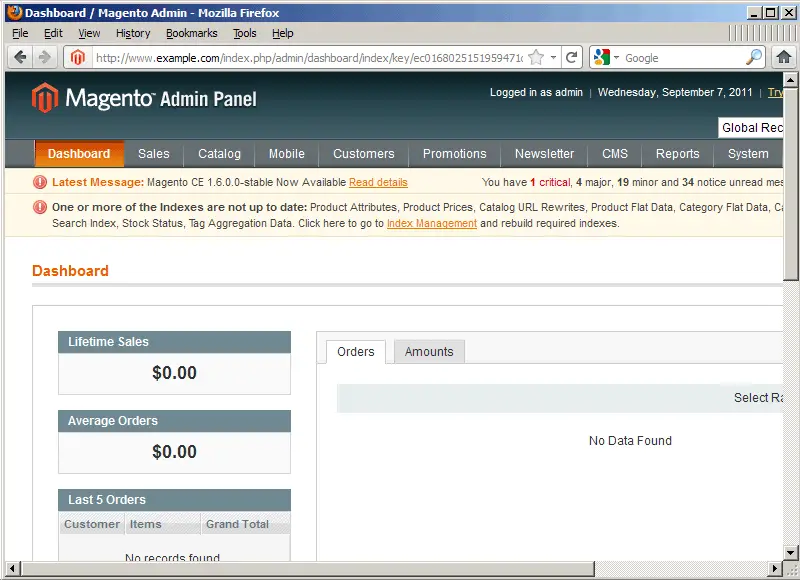Click the horizontal scrollbar thumb
This screenshot has width=800, height=580.
pyautogui.click(x=308, y=568)
